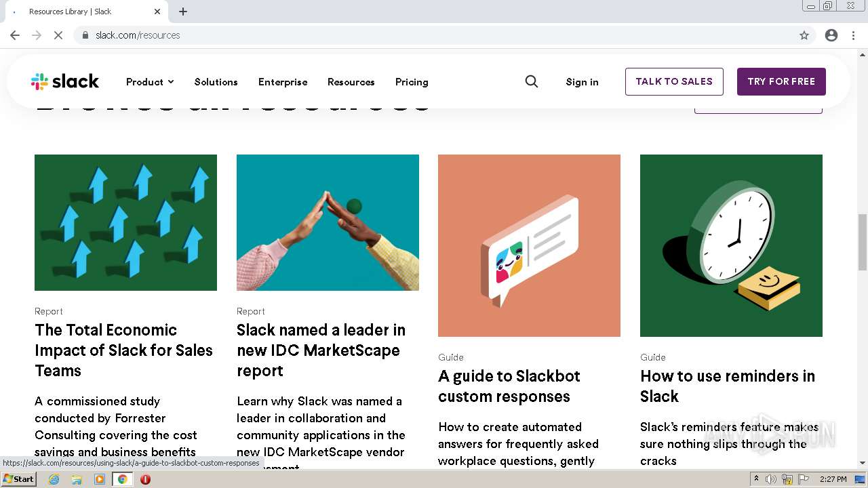The height and width of the screenshot is (488, 868).
Task: Click the clock reminders thumbnail image
Action: pyautogui.click(x=731, y=245)
